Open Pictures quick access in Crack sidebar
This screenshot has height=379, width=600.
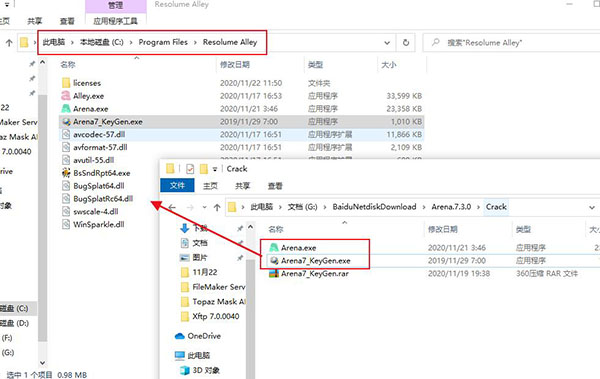pyautogui.click(x=194, y=257)
